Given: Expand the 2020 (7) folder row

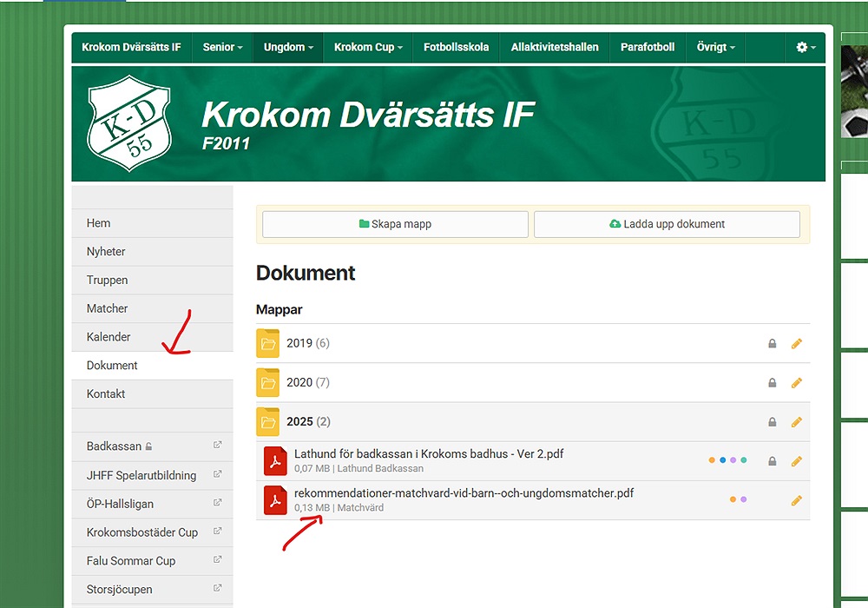Looking at the screenshot, I should click(x=533, y=383).
